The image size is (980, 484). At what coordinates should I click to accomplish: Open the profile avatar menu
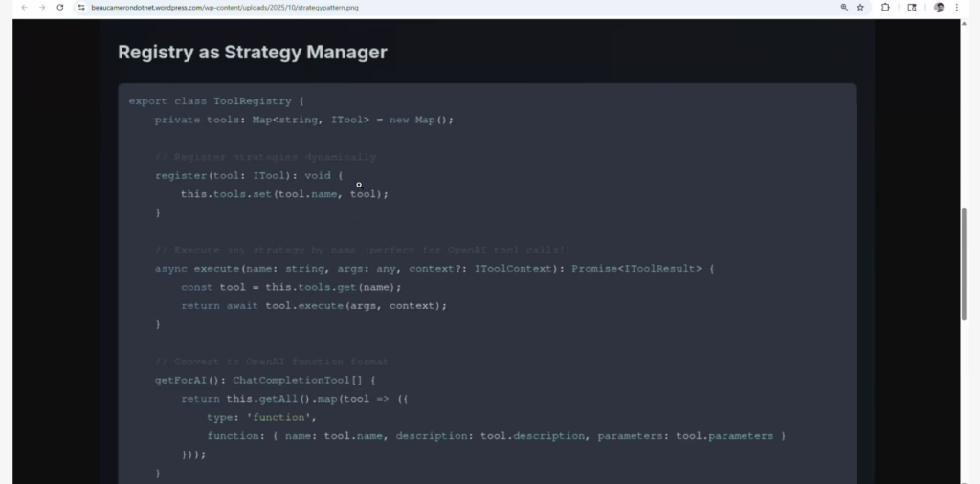click(x=939, y=8)
